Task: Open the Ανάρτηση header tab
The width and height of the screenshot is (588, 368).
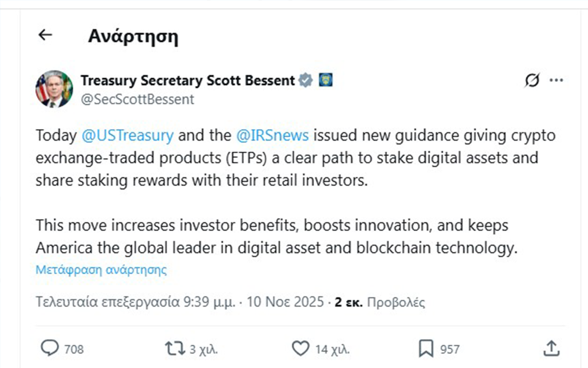Action: coord(133,36)
